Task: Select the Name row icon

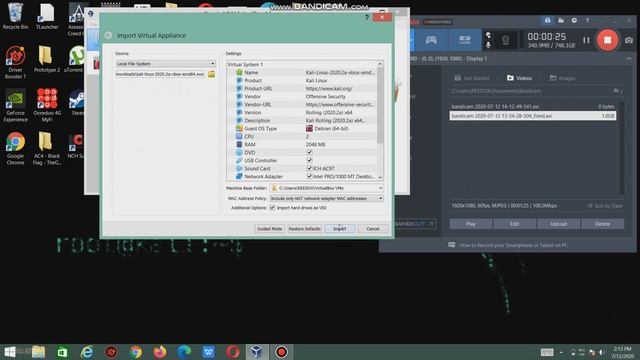Action: [239, 72]
